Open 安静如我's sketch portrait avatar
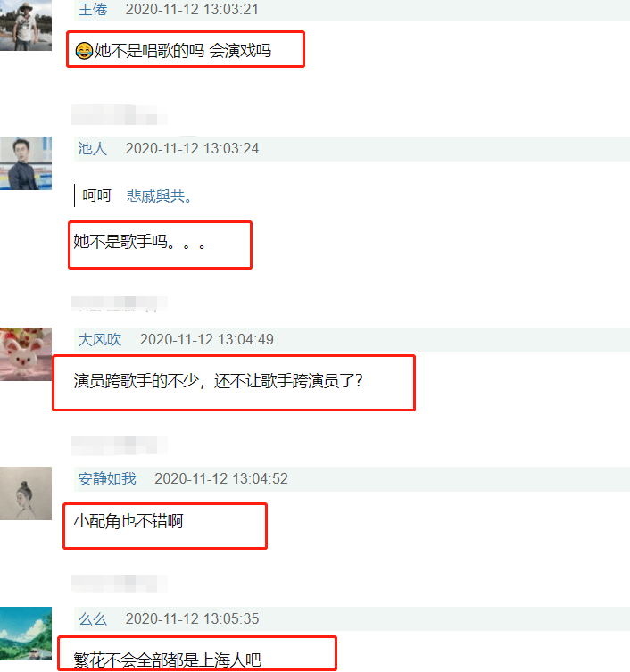Viewport: 630px width, 672px height. pyautogui.click(x=26, y=494)
